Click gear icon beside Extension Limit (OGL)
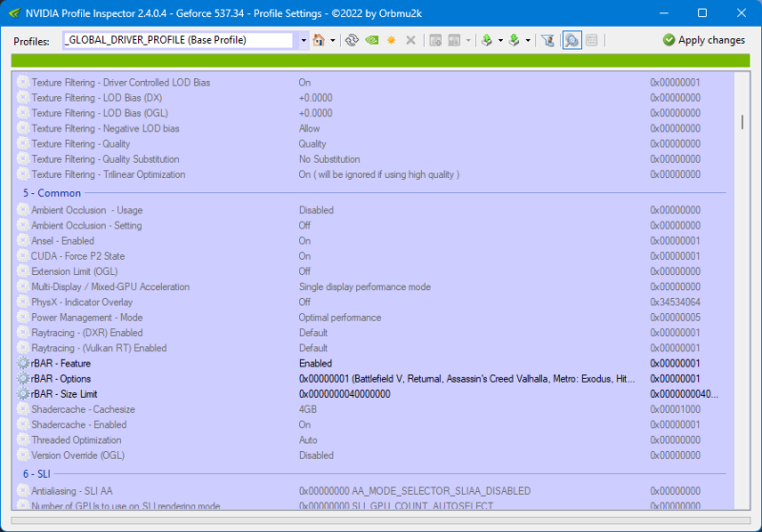Viewport: 762px width, 532px height. pyautogui.click(x=23, y=271)
